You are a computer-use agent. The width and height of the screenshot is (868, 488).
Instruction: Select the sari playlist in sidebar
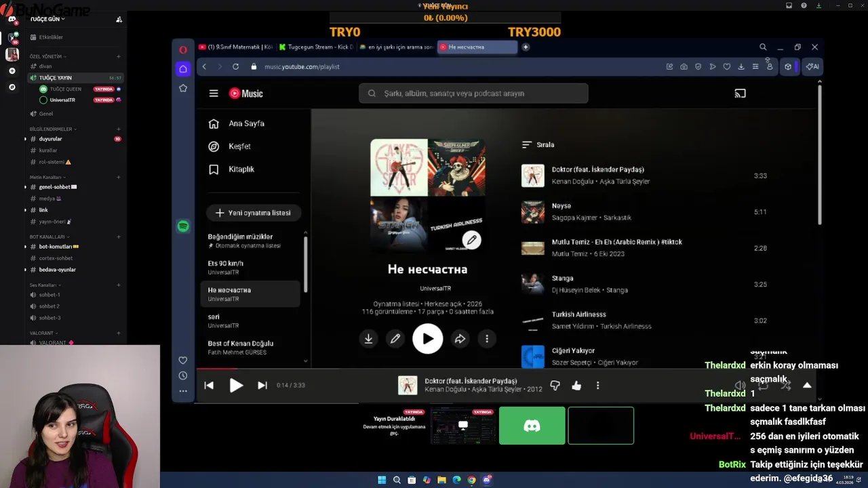click(x=251, y=321)
